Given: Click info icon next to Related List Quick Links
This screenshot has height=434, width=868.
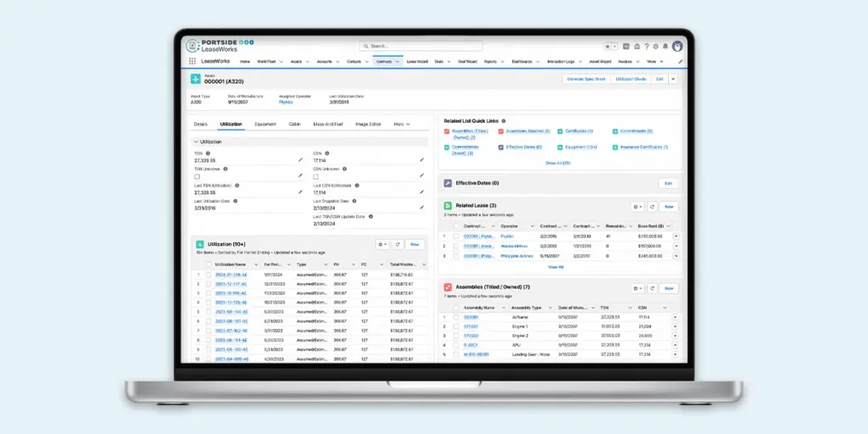Looking at the screenshot, I should point(504,120).
